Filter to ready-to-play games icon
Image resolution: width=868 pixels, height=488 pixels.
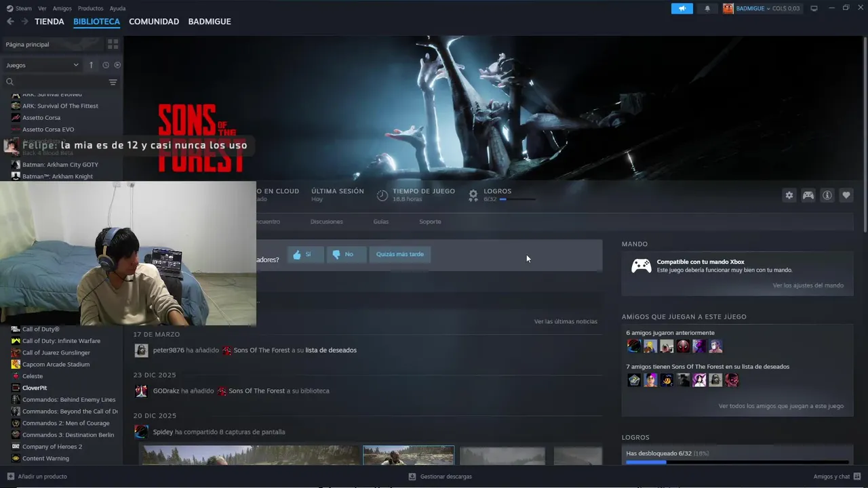tap(117, 65)
